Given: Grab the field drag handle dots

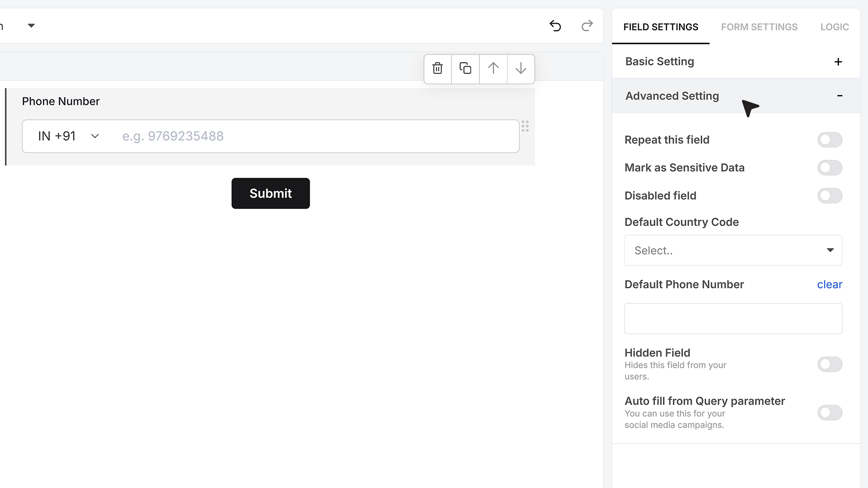Looking at the screenshot, I should [525, 126].
